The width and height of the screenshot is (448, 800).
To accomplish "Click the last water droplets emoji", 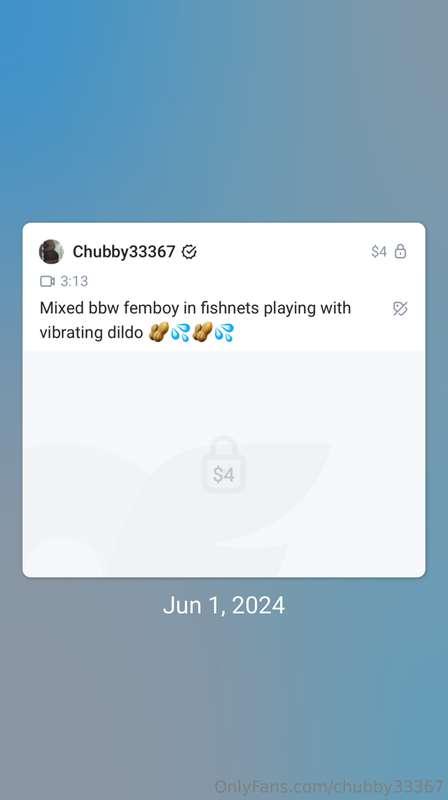I will (x=224, y=332).
